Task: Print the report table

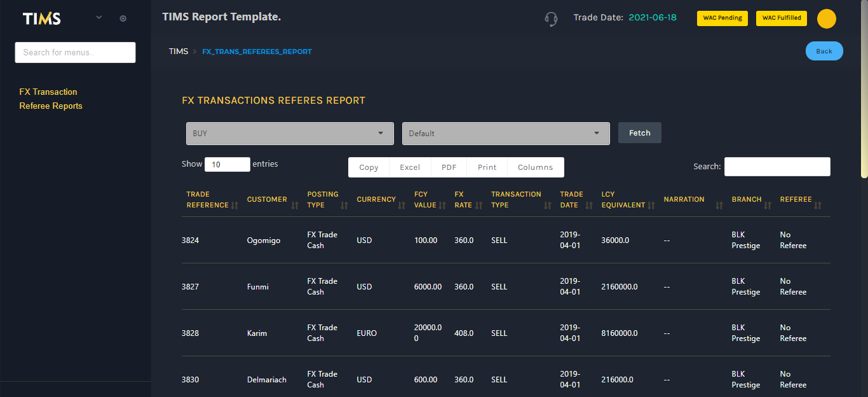Action: (487, 167)
